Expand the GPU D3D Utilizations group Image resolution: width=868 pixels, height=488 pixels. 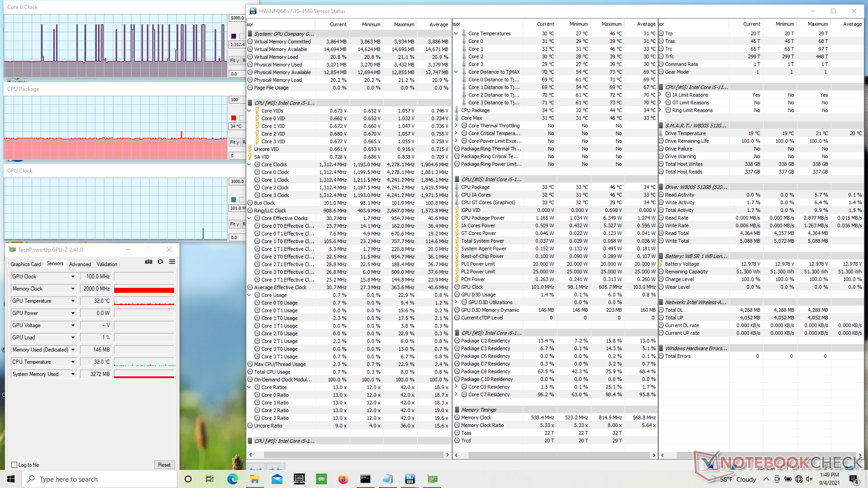456,302
